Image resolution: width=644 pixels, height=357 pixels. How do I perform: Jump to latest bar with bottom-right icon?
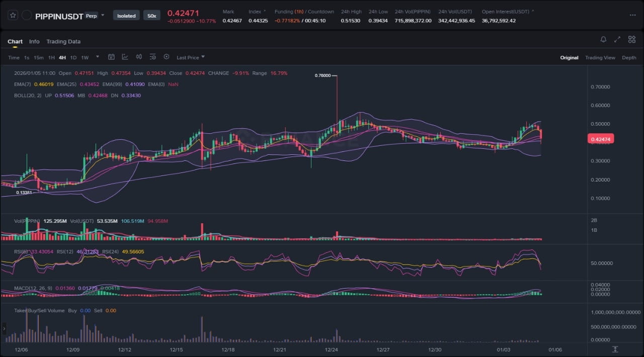[x=615, y=349]
